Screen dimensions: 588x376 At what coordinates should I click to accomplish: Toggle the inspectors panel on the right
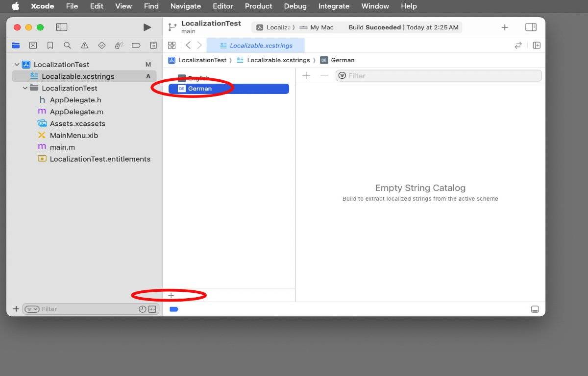531,27
